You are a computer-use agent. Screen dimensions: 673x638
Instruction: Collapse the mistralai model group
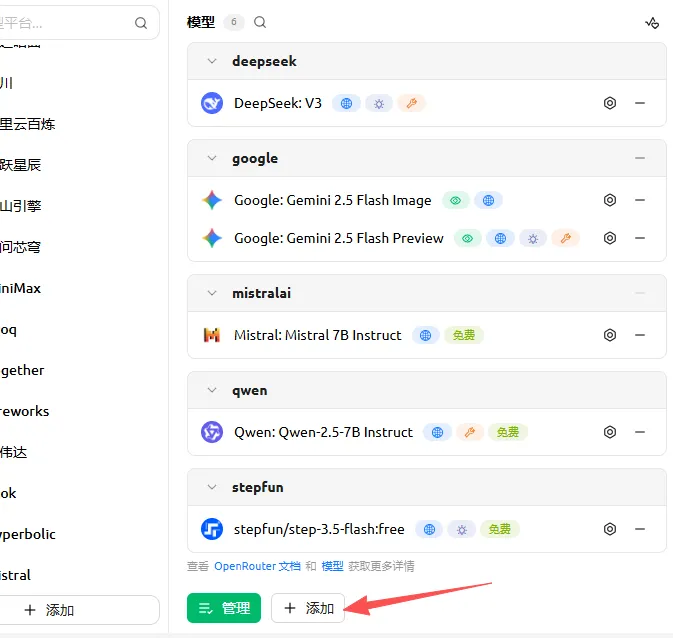(212, 293)
